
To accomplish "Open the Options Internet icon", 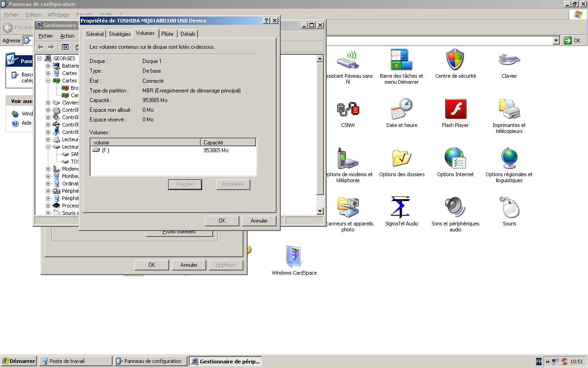I will pos(455,158).
